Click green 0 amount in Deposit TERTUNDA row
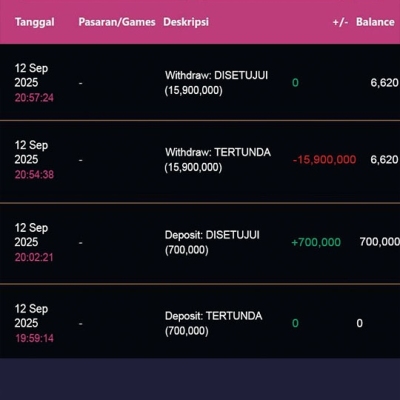Viewport: 400px width, 400px height. [x=295, y=323]
